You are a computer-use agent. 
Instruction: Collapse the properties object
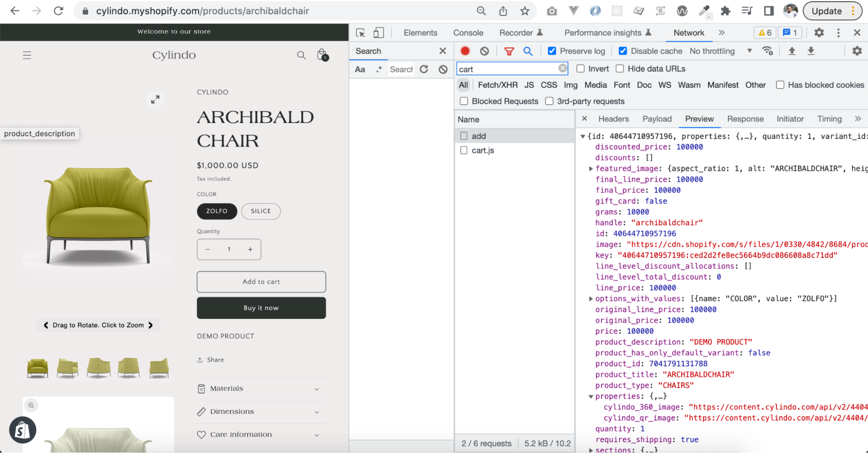pos(591,396)
